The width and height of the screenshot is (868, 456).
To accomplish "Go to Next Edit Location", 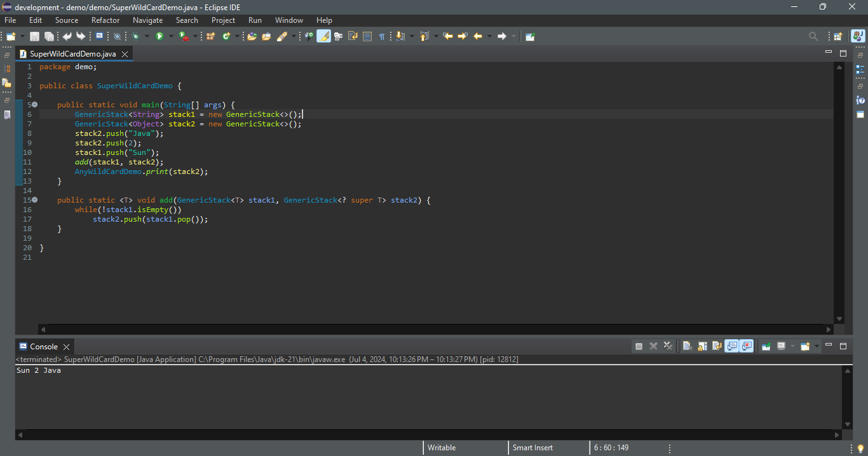I will click(x=462, y=36).
